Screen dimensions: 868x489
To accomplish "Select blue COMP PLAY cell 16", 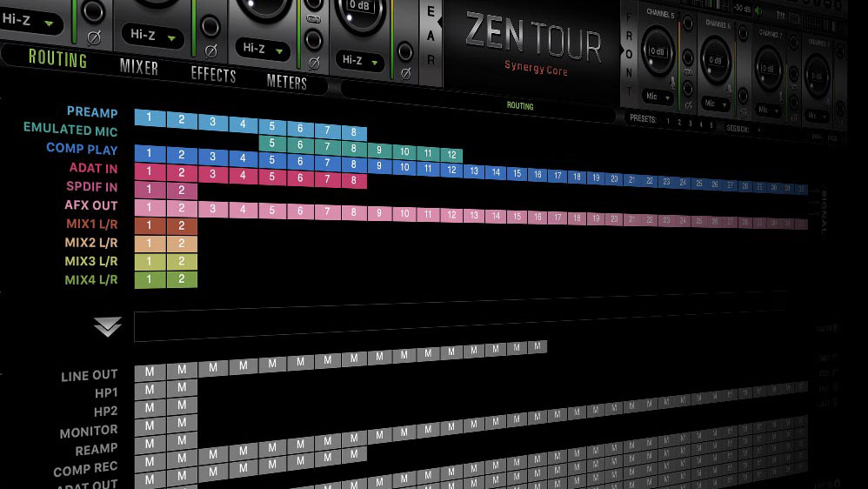I will pos(537,174).
